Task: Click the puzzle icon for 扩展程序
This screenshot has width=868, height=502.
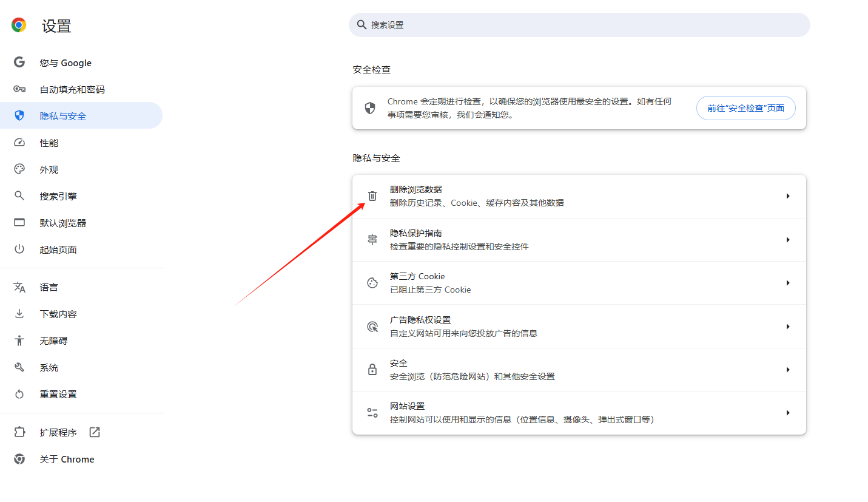Action: click(19, 432)
